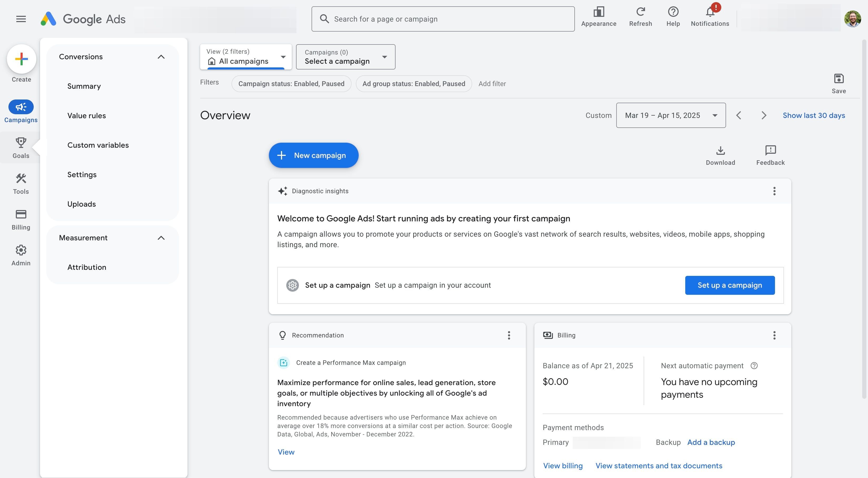The image size is (868, 478).
Task: Collapse the Measurement section
Action: click(x=161, y=238)
